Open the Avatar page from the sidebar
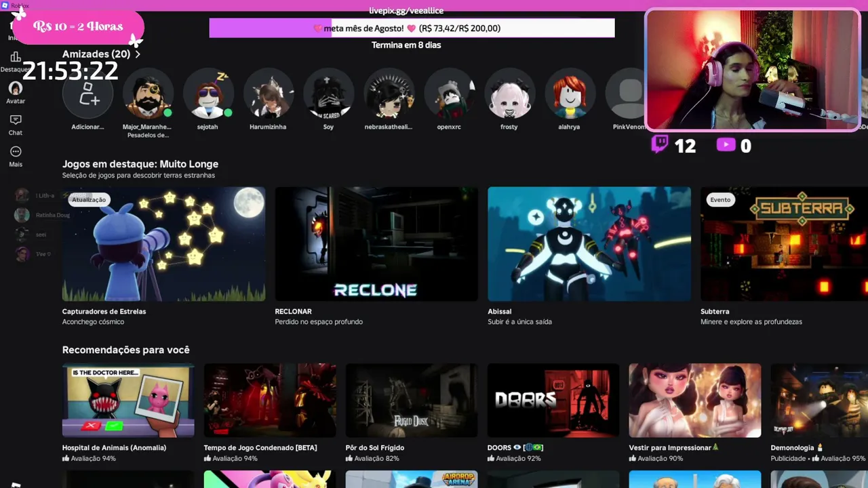868x488 pixels. tap(16, 88)
